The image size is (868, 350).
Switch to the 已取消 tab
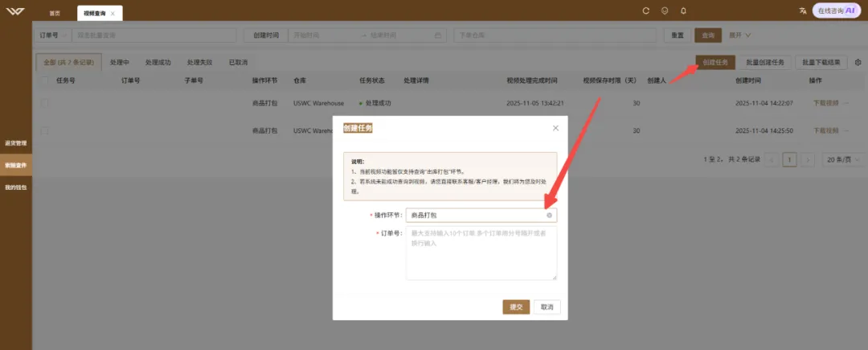point(238,62)
